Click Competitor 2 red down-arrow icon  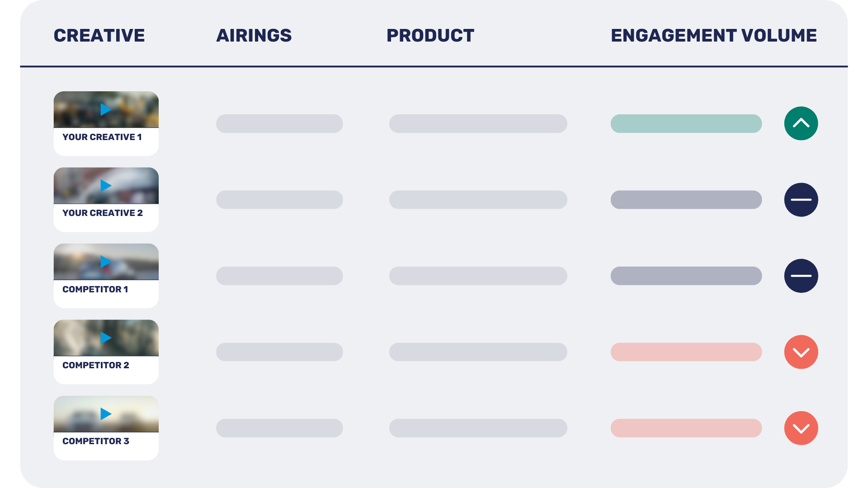801,352
